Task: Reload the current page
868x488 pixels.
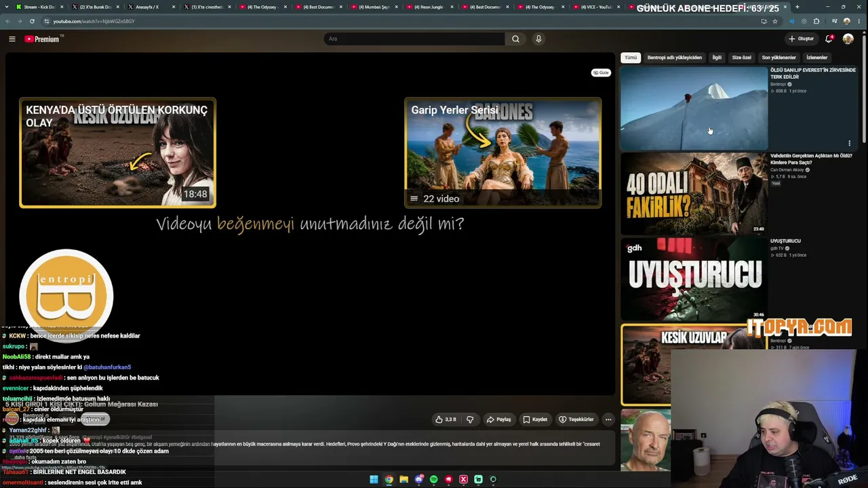Action: 32,21
